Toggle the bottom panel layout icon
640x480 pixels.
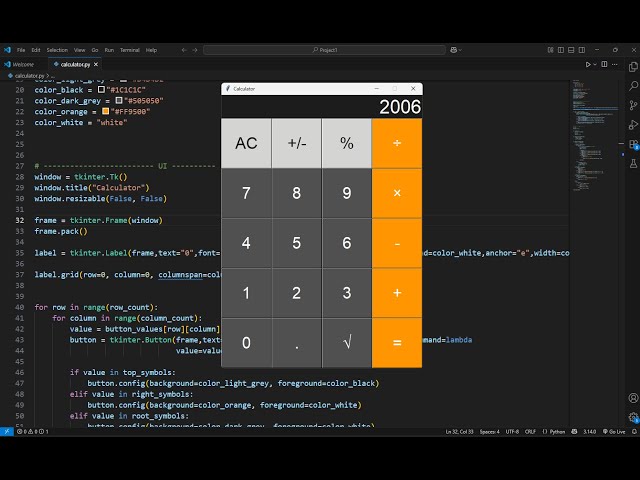click(x=571, y=50)
